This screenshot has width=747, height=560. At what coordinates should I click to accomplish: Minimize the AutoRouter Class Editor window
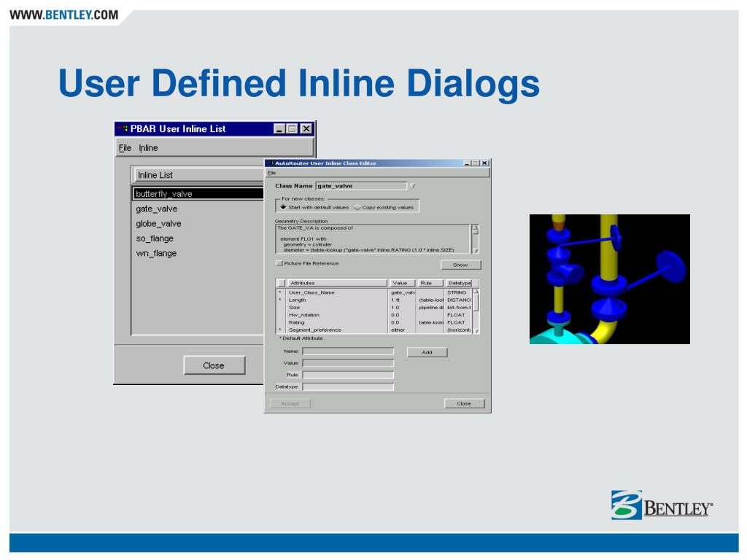click(467, 163)
